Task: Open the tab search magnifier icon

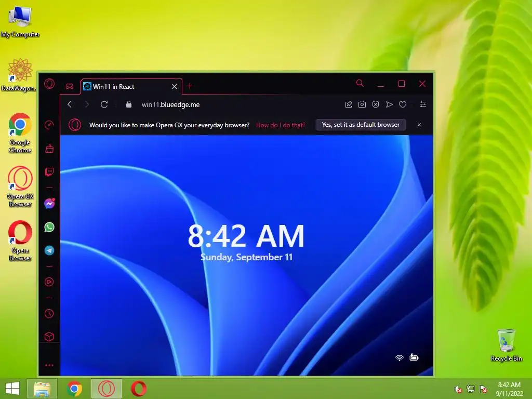Action: [x=360, y=83]
